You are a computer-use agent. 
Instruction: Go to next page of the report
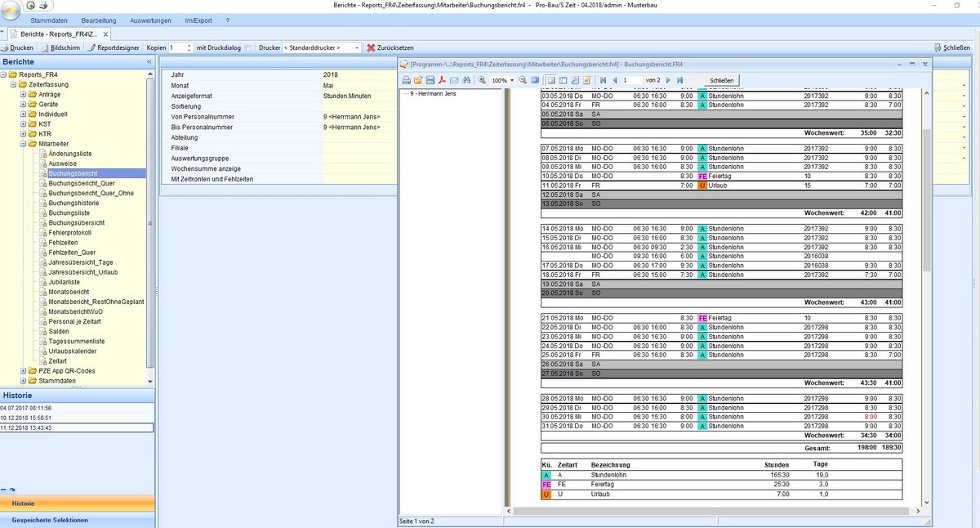tap(669, 80)
